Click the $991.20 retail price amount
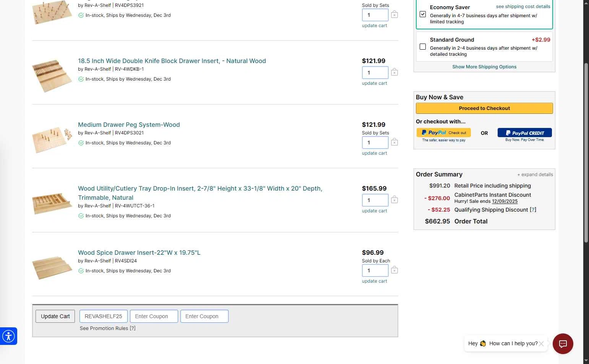Screen dimensions: 589x364 pos(440,186)
